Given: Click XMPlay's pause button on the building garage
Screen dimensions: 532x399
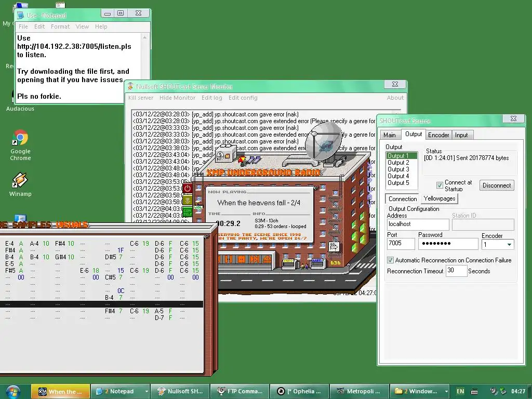Looking at the screenshot, I should click(x=229, y=260).
